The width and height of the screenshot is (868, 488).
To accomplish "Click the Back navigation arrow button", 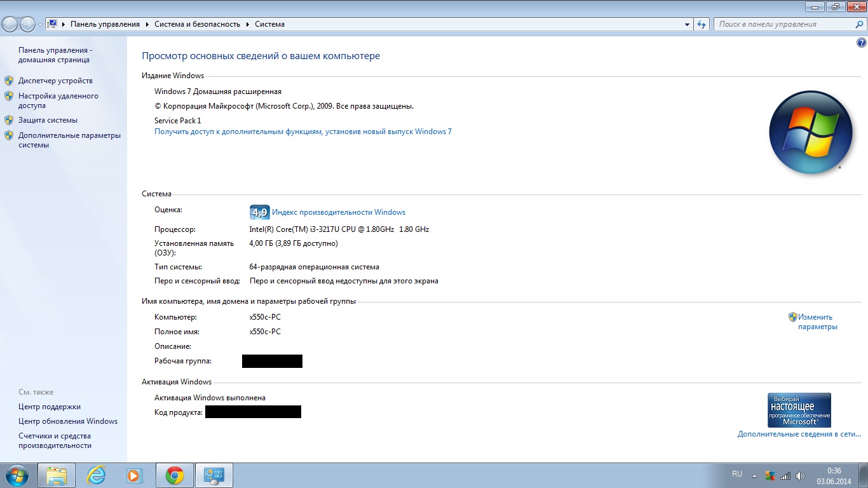I will (x=11, y=24).
